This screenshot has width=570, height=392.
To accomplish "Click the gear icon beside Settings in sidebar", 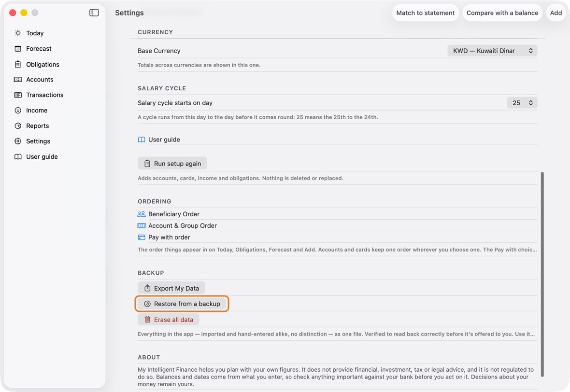I will (18, 141).
